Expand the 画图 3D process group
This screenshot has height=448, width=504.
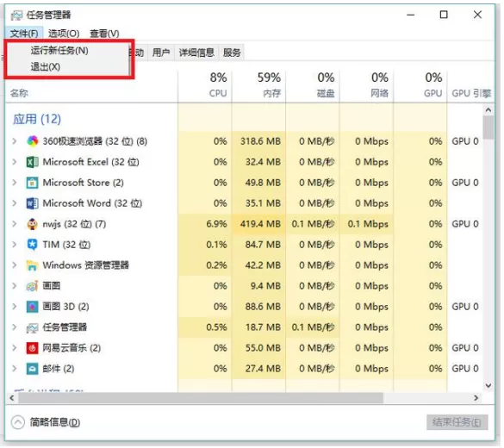[x=14, y=307]
